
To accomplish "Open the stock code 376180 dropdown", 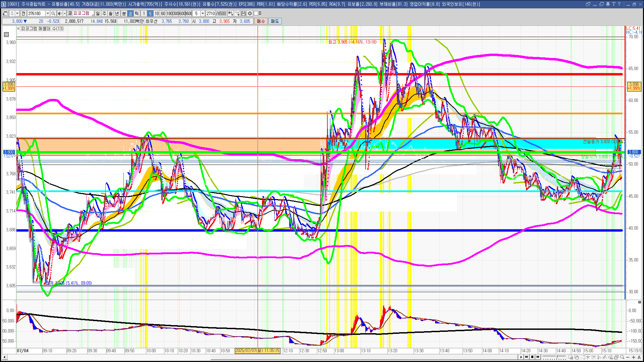I will tap(48, 13).
